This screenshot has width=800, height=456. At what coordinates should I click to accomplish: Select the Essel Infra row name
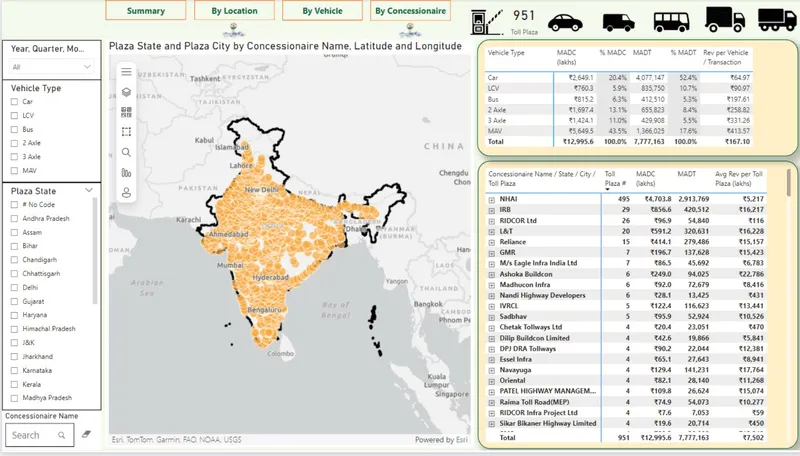(515, 360)
